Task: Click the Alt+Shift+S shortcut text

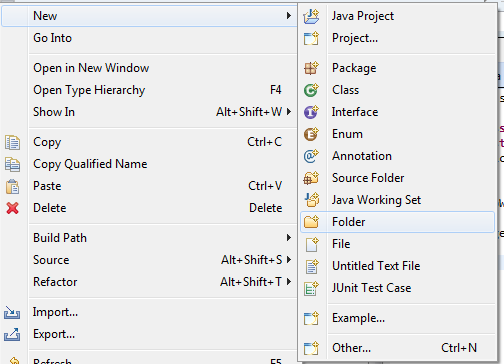Action: pyautogui.click(x=252, y=260)
